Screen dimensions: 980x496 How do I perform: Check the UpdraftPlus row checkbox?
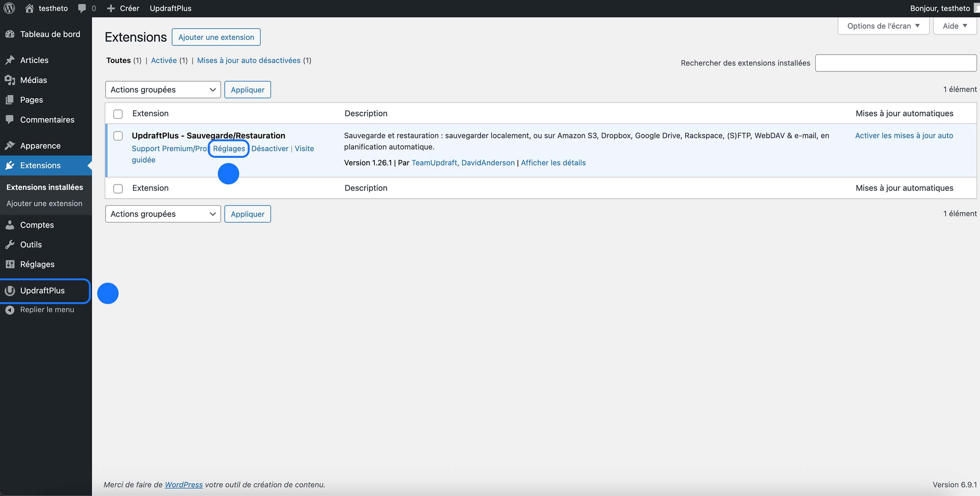[x=118, y=136]
